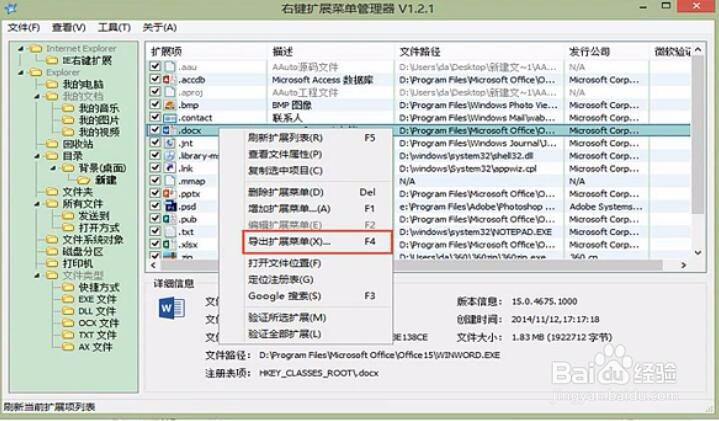719x421 pixels.
Task: Choose 导出扩展菜单(X) from context menu
Action: [x=317, y=242]
